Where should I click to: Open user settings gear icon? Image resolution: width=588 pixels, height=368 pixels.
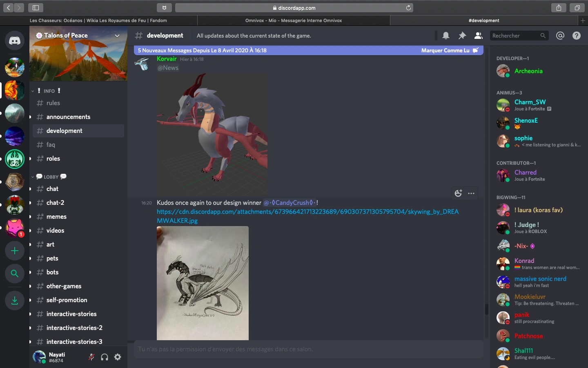tap(118, 357)
